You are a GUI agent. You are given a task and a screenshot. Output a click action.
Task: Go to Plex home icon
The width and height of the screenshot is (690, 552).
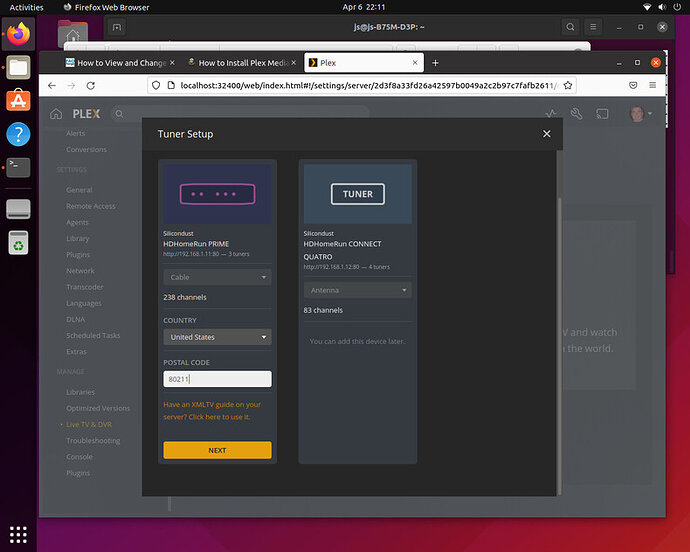[x=56, y=114]
